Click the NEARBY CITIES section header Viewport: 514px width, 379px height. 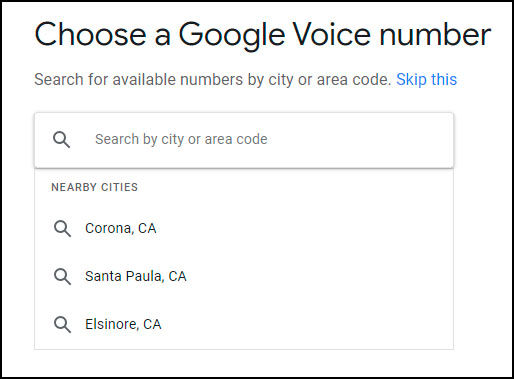[94, 187]
